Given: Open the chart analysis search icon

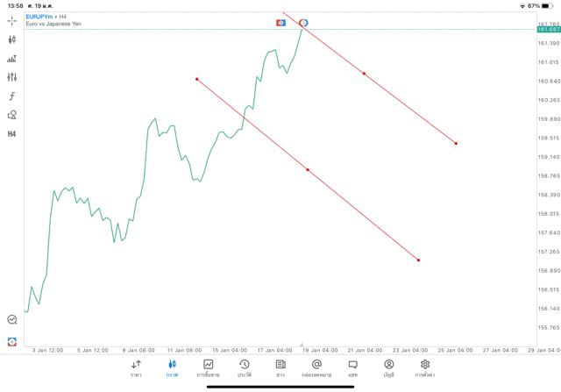Looking at the screenshot, I should tap(11, 320).
